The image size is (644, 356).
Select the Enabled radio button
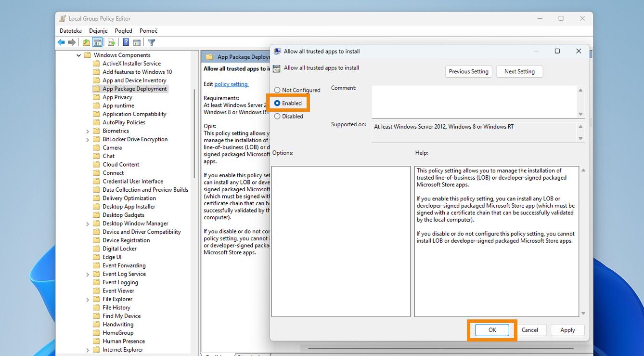coord(277,103)
